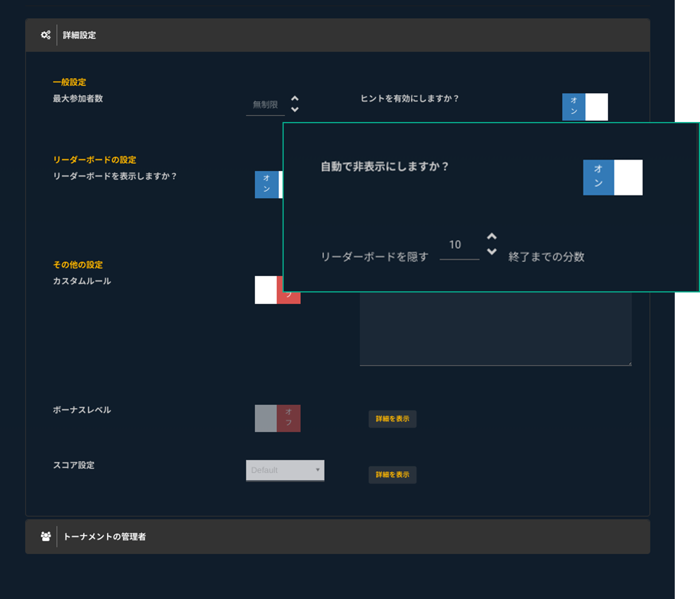Image resolution: width=700 pixels, height=599 pixels.
Task: Click 詳細を表示 next to ボーナスレベル
Action: pos(392,419)
